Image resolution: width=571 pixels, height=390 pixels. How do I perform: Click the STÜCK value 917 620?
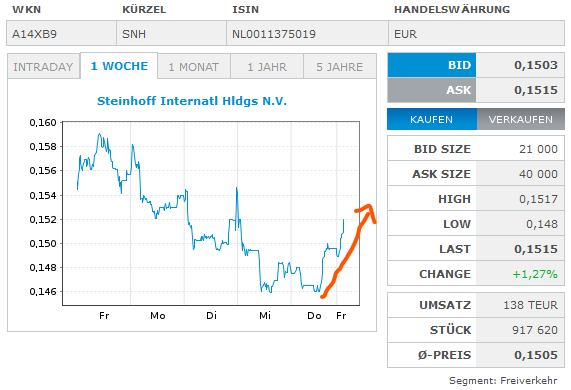[x=535, y=330]
